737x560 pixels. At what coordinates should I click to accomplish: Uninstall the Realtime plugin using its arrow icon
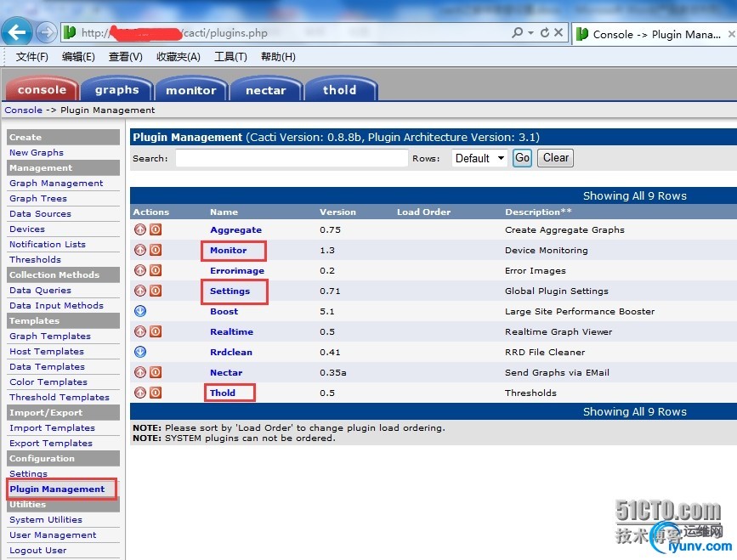[x=140, y=331]
